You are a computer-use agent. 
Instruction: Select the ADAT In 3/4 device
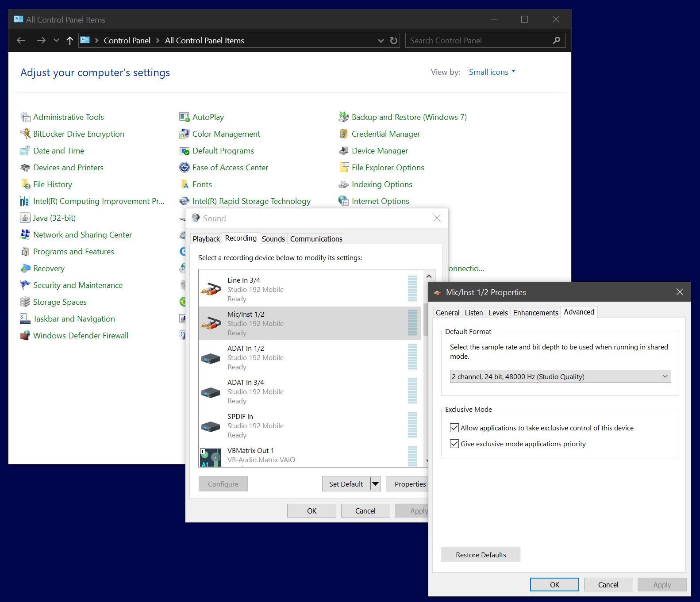point(310,391)
